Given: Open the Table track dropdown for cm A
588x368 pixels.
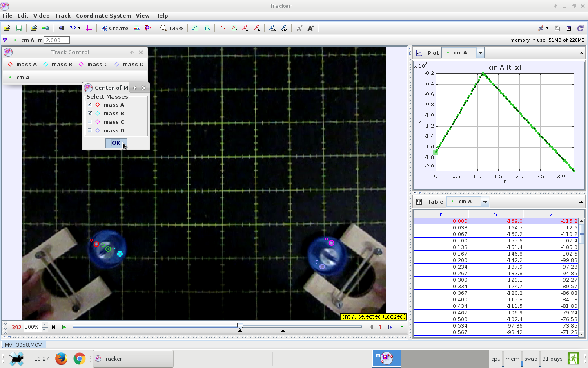Looking at the screenshot, I should (x=485, y=202).
